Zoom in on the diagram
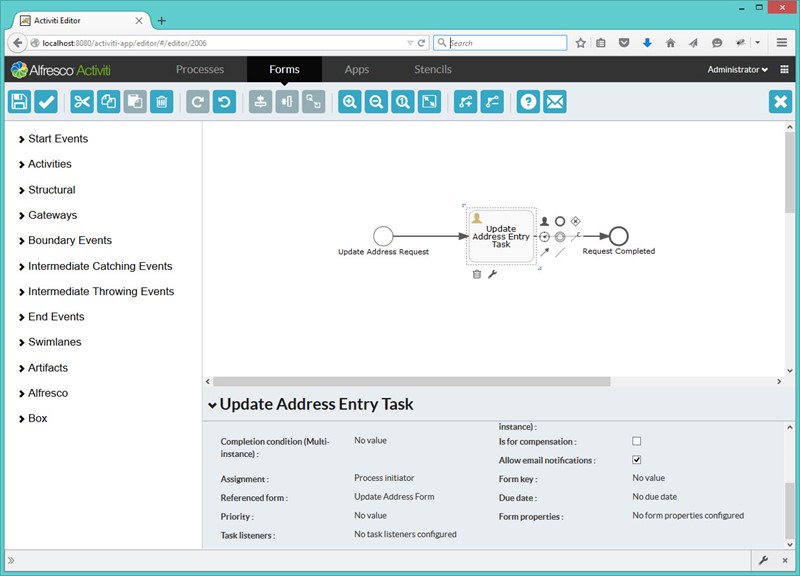 pyautogui.click(x=350, y=101)
